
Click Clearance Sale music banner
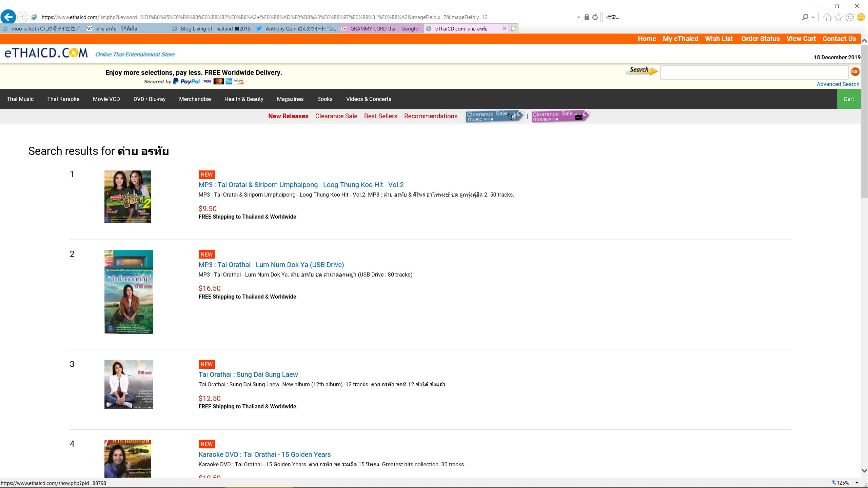[495, 116]
